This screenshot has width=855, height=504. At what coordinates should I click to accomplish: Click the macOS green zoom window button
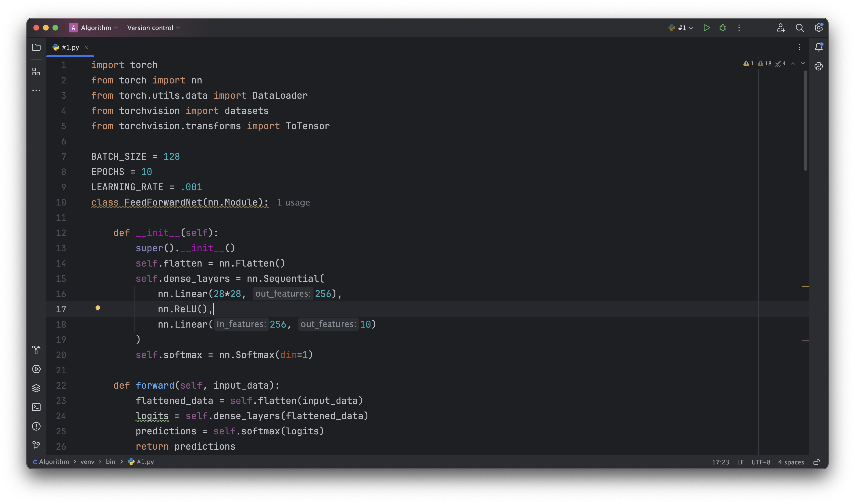[x=55, y=28]
